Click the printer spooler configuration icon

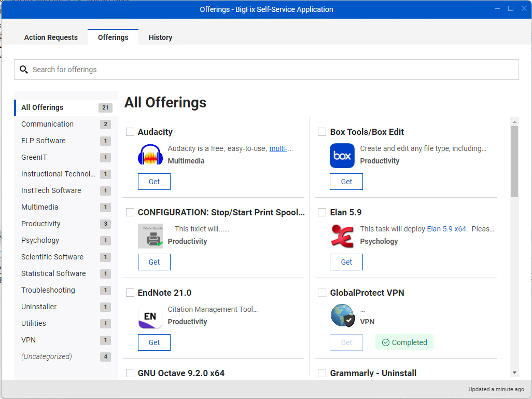tap(150, 236)
